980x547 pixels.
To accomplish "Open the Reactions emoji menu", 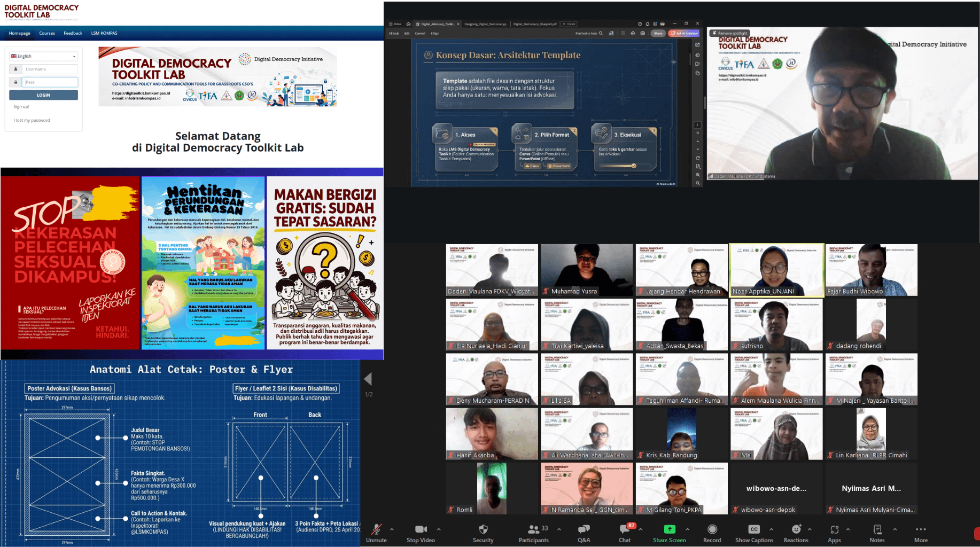I will coord(796,529).
